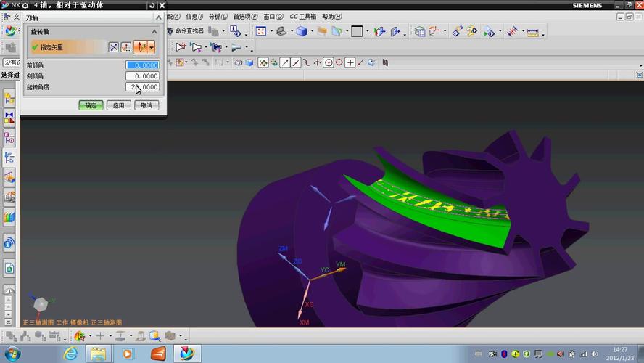
Task: Open the 首选项 menu
Action: click(245, 17)
